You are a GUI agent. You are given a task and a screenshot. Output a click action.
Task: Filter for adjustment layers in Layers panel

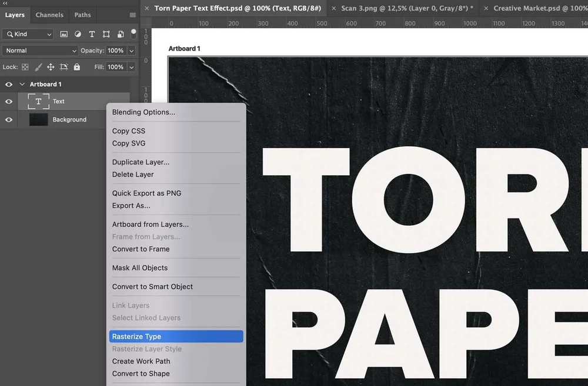[x=78, y=34]
